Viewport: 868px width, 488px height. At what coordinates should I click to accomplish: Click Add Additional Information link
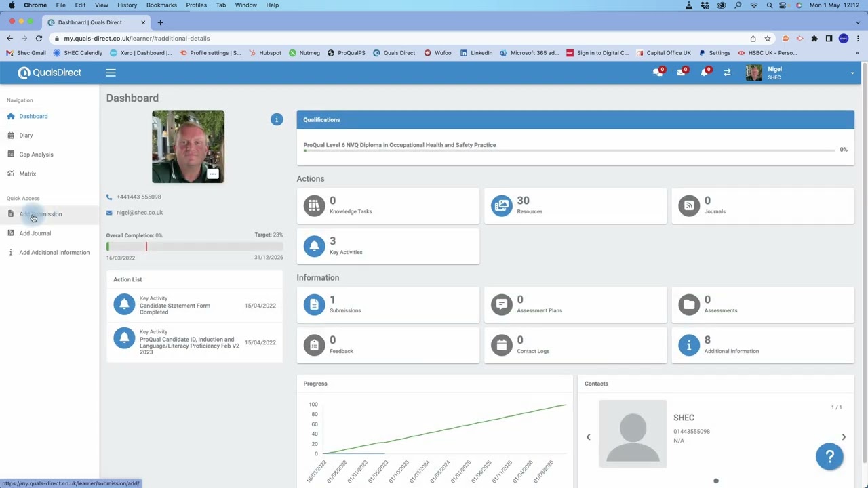tap(54, 252)
